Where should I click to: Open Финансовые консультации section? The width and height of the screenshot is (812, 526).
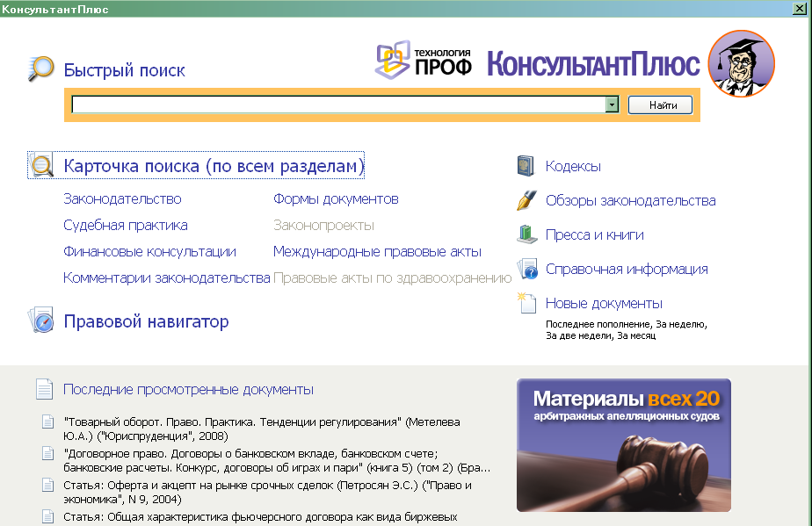tap(149, 252)
